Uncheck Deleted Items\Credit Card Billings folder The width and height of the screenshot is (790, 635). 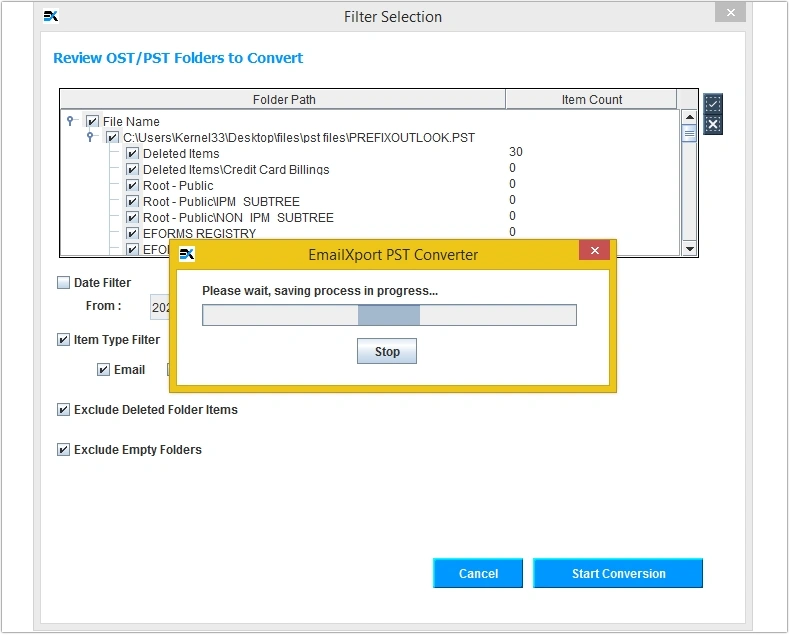pos(132,170)
